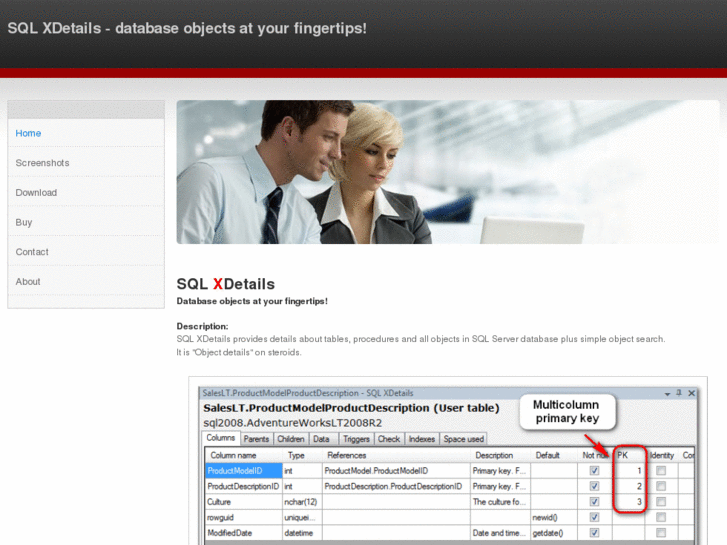Viewport: 727px width, 545px height.
Task: Open the Space used tab
Action: click(463, 439)
